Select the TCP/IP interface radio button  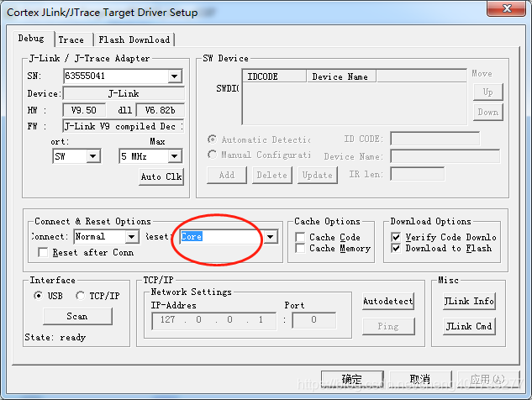81,296
